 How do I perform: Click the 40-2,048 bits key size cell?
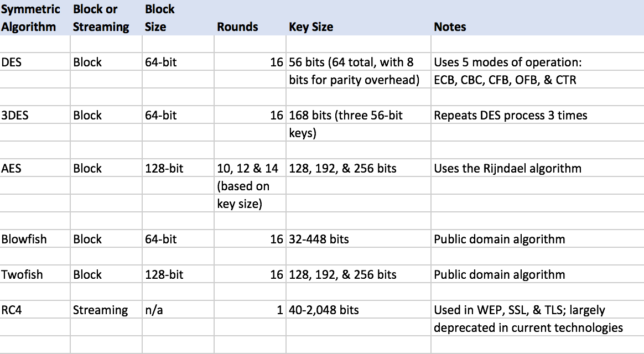pyautogui.click(x=324, y=310)
